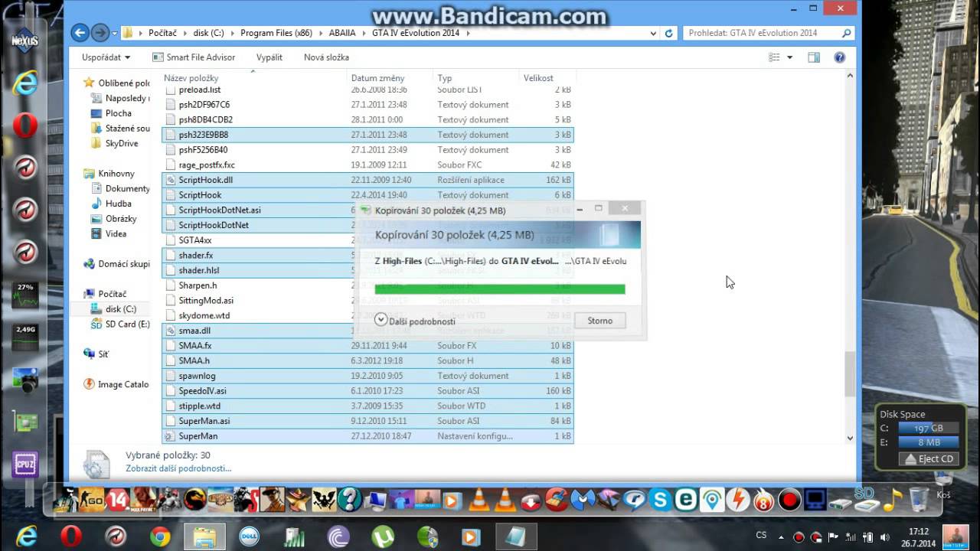
Task: Click the Prohledat search field
Action: click(x=768, y=33)
